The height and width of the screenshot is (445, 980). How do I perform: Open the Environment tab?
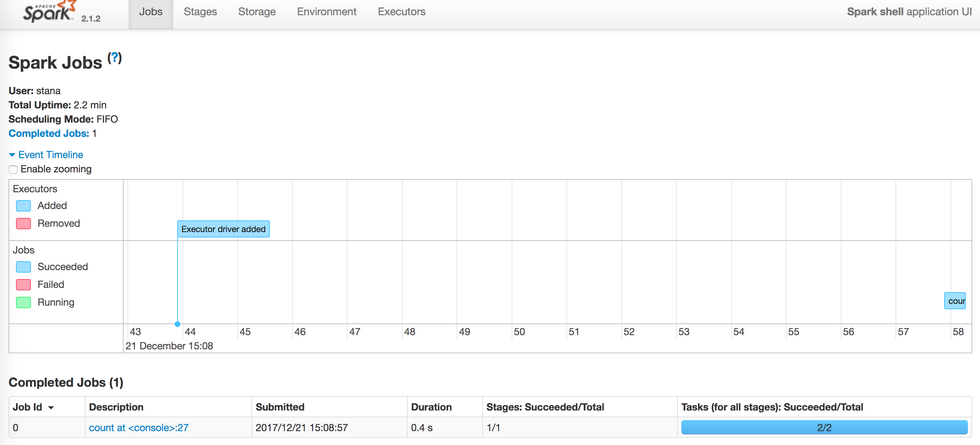click(x=326, y=12)
